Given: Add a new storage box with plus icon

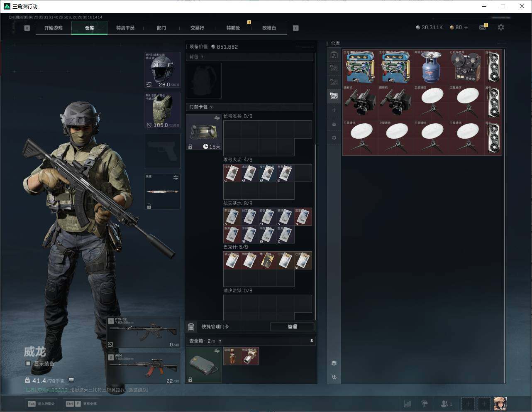Looking at the screenshot, I should pos(334,110).
